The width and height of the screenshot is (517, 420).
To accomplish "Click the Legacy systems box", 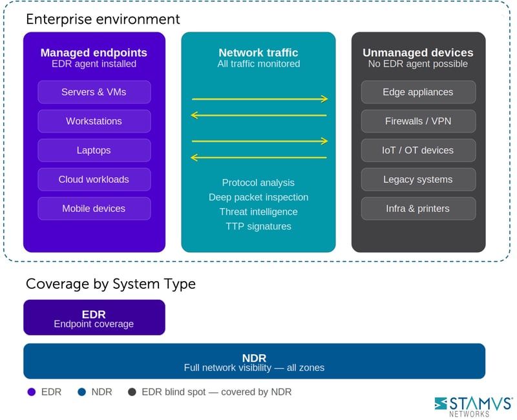I will coord(418,179).
